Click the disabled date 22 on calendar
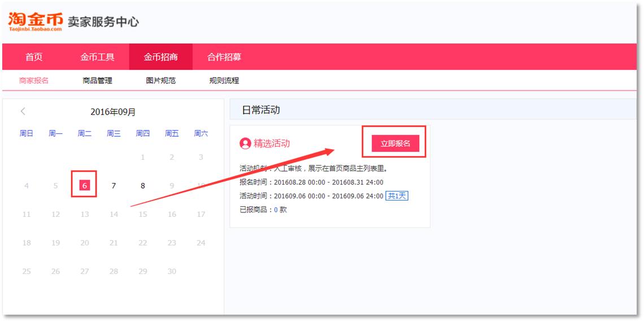This screenshot has height=322, width=644. (142, 243)
